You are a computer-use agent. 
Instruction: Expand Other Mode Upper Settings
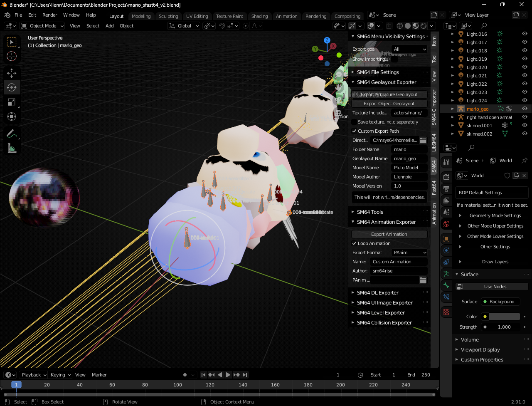coord(460,226)
